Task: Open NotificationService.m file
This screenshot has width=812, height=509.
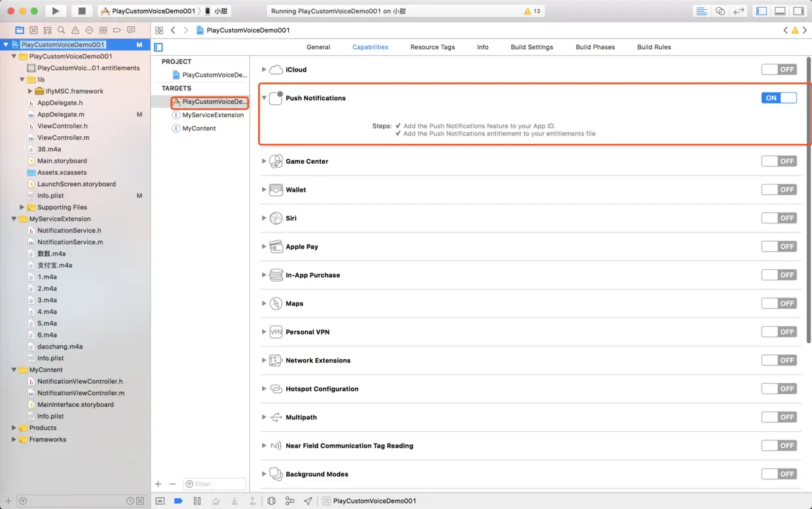Action: coord(70,242)
